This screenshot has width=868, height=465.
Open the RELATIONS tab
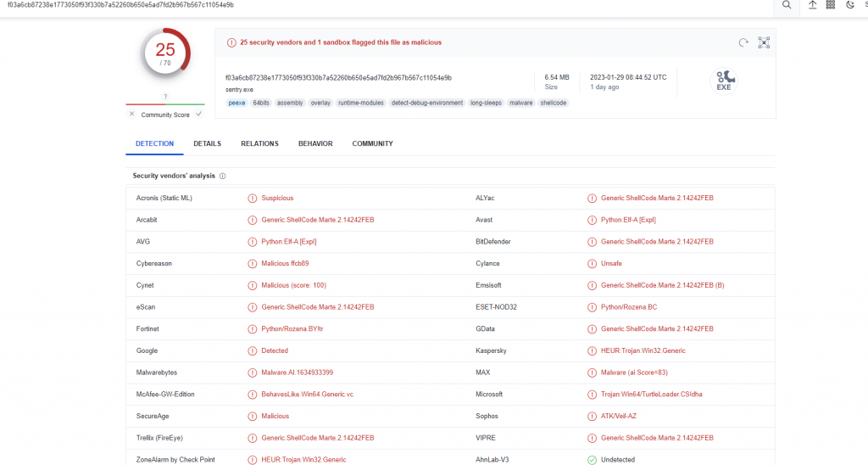coord(259,143)
